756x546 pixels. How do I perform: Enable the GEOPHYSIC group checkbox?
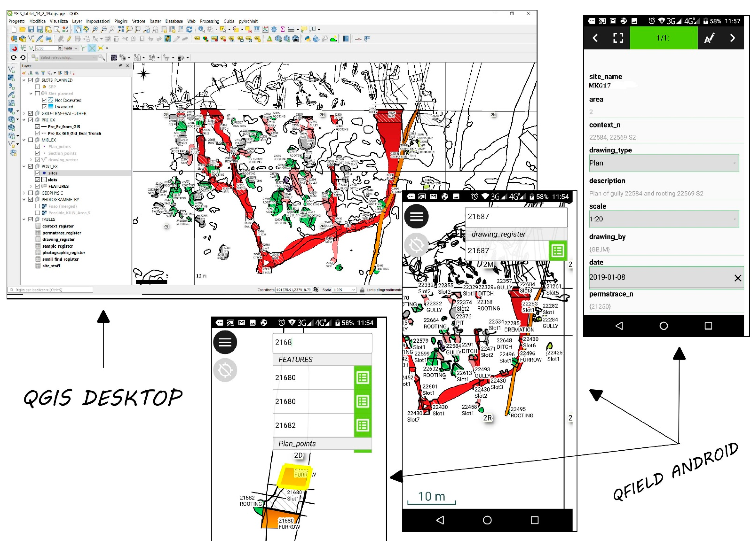point(31,193)
